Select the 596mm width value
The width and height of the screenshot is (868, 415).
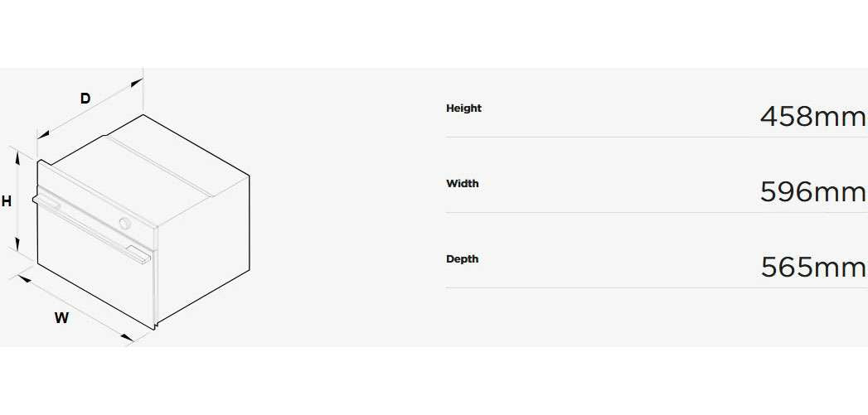(812, 192)
